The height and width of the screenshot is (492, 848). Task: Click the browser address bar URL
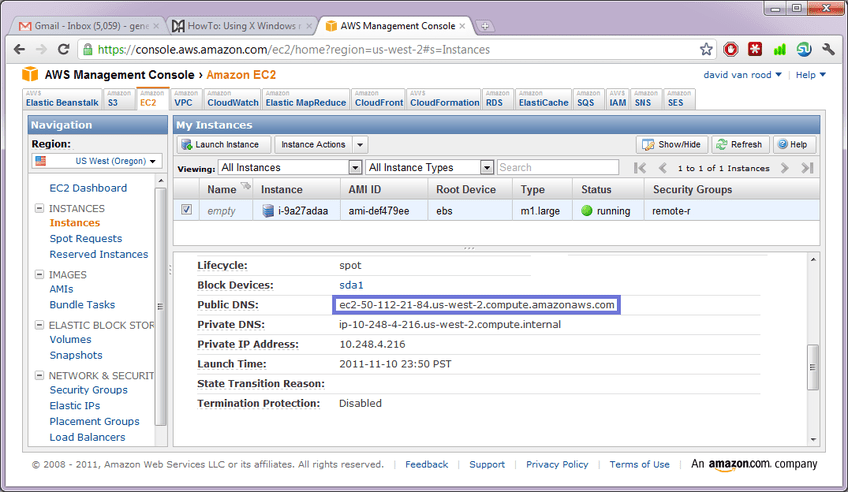[294, 50]
